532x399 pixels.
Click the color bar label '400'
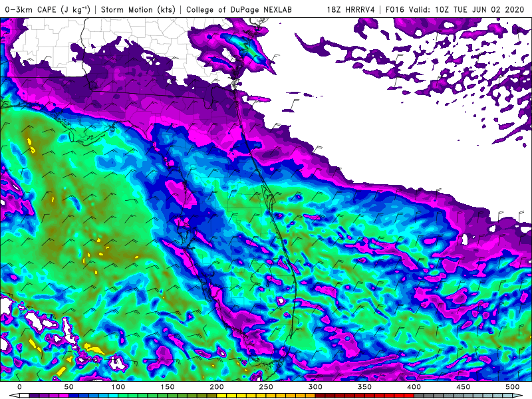(x=414, y=387)
